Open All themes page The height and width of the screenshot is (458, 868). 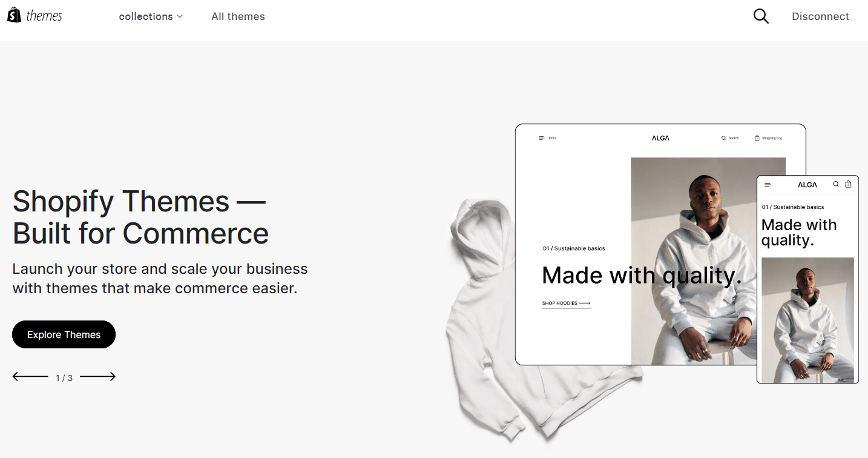point(238,16)
